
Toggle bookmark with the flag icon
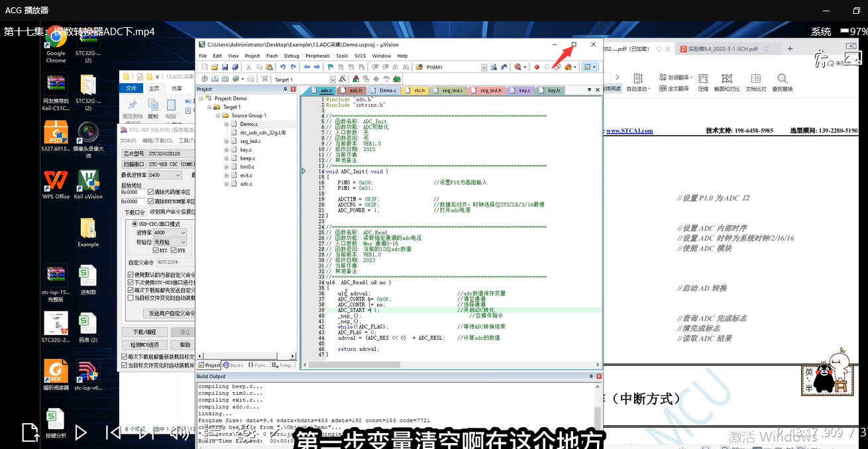pos(329,67)
